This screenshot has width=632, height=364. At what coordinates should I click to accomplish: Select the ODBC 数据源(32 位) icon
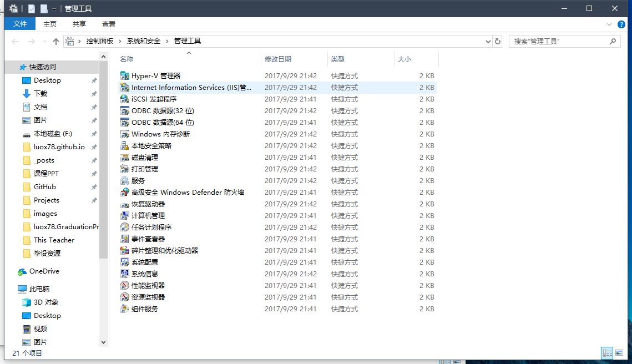point(124,111)
